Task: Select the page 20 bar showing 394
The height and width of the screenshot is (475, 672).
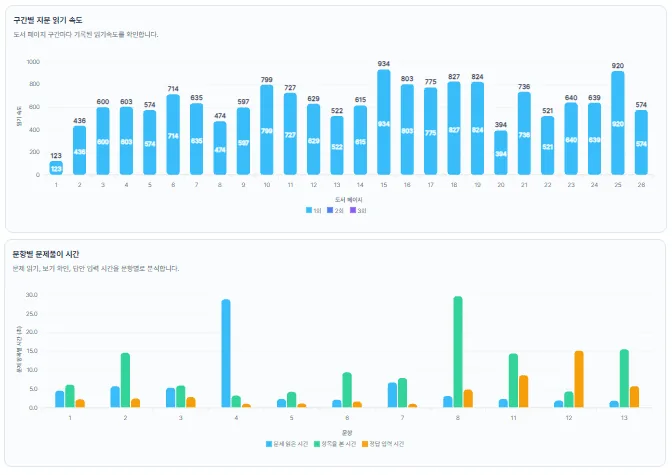Action: (x=501, y=153)
